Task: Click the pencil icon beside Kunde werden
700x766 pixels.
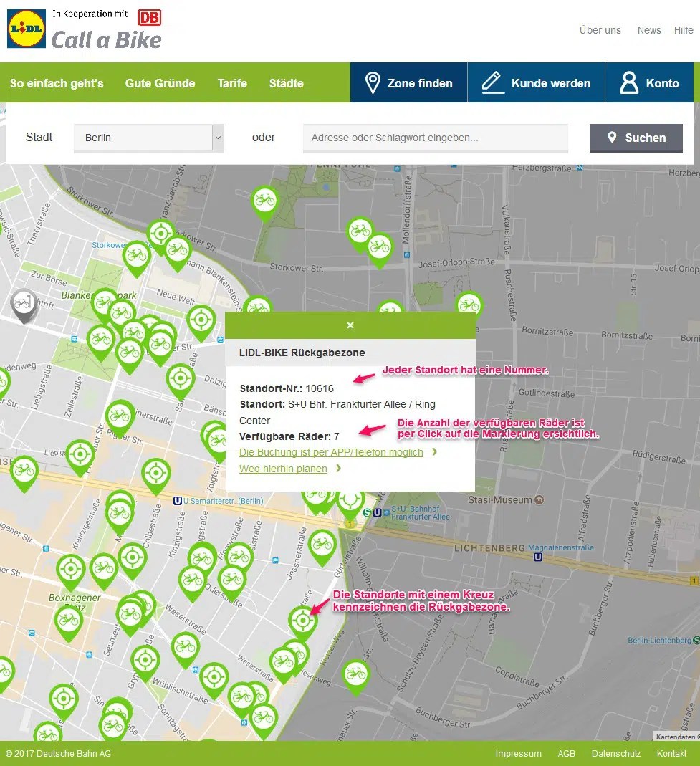Action: [x=492, y=82]
